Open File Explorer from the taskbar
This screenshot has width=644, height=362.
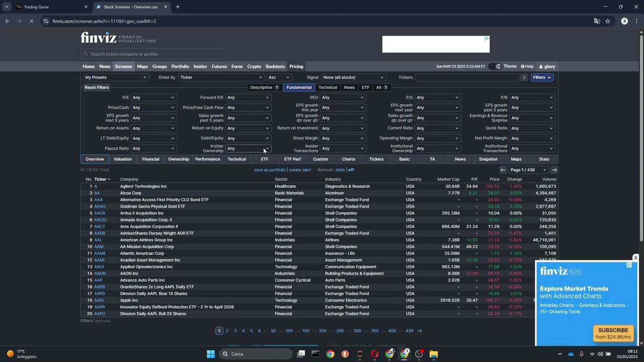[434, 354]
